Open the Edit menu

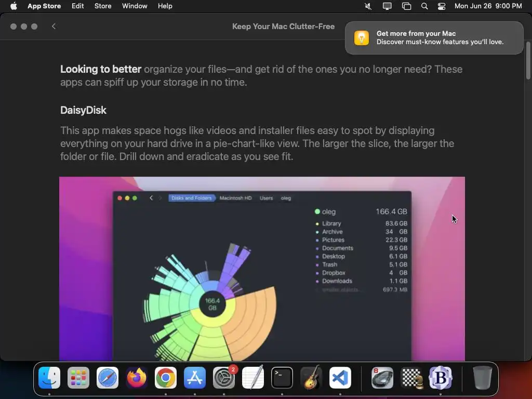[78, 6]
